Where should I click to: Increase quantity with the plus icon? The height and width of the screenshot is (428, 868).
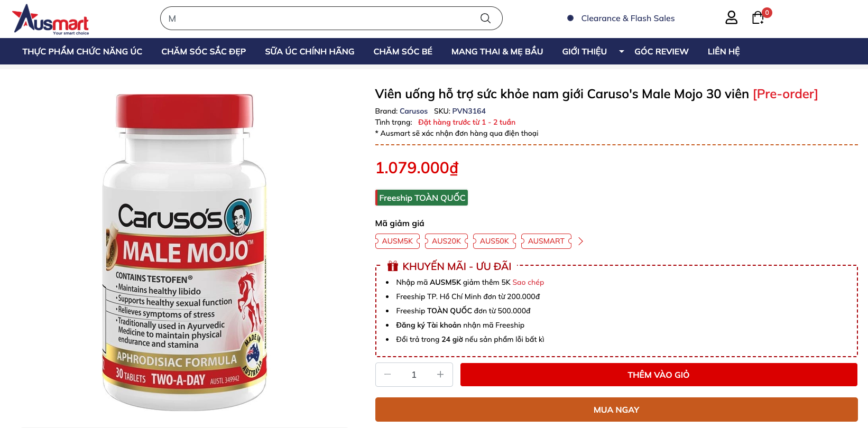(440, 375)
